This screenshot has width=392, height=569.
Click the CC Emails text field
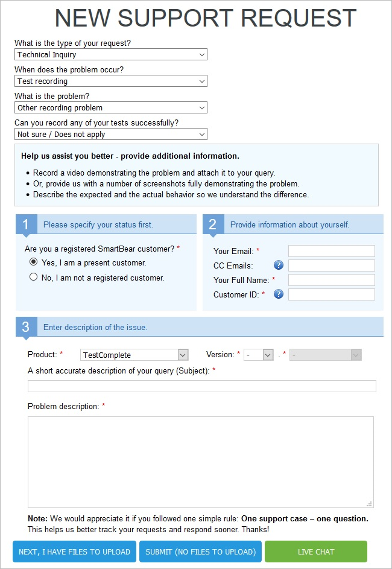332,265
